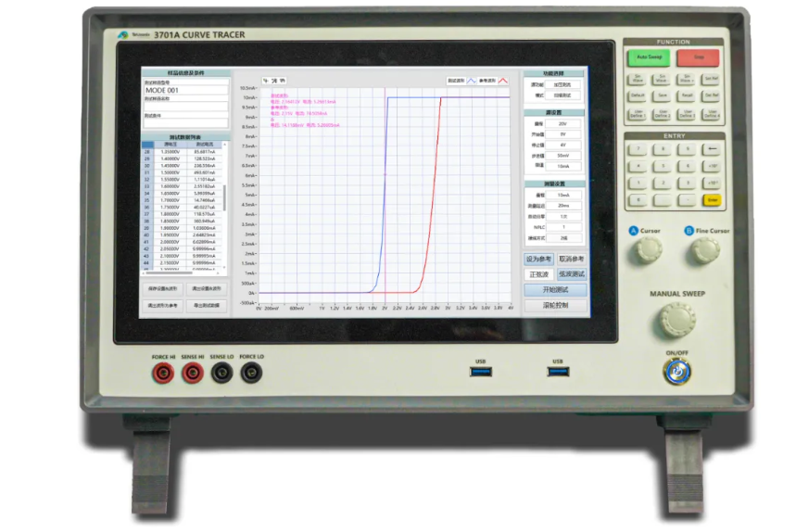Image resolution: width=796 pixels, height=532 pixels.
Task: Tap the Recall function key
Action: 687,95
